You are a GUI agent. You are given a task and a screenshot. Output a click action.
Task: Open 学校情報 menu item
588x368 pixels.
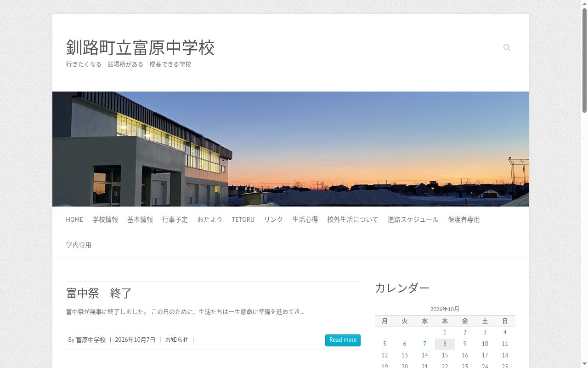click(x=105, y=220)
